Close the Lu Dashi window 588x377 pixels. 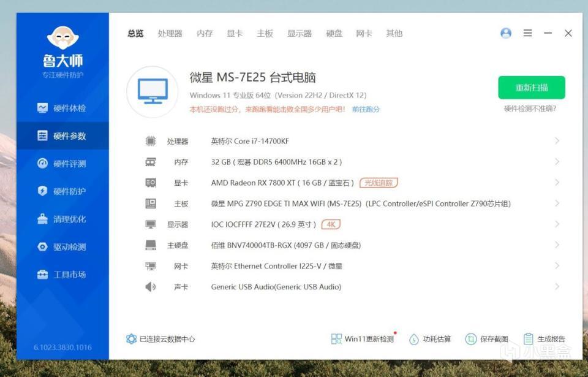pyautogui.click(x=568, y=33)
